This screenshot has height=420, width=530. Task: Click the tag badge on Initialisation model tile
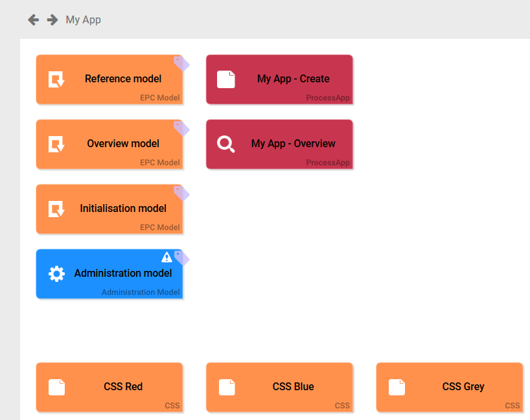pos(181,193)
